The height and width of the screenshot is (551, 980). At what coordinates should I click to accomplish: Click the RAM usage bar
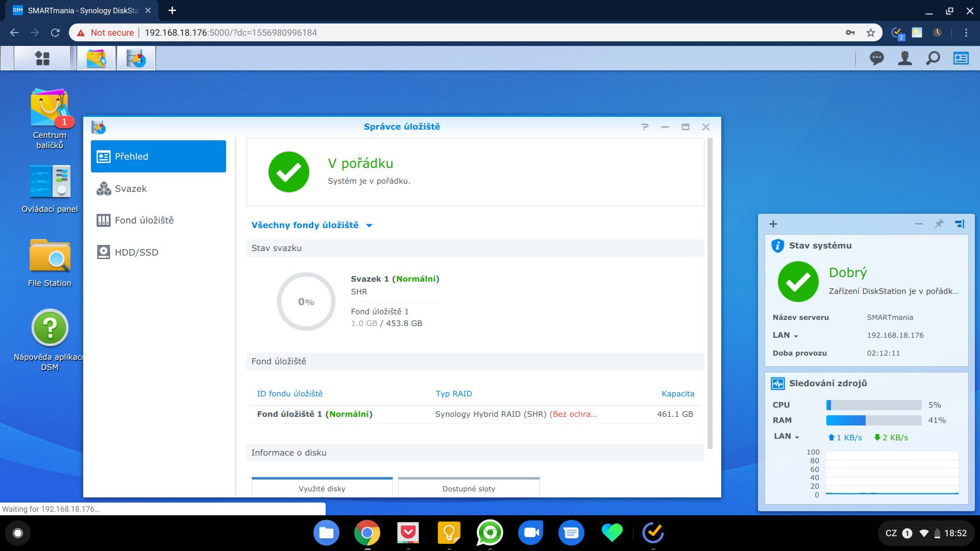click(x=873, y=420)
